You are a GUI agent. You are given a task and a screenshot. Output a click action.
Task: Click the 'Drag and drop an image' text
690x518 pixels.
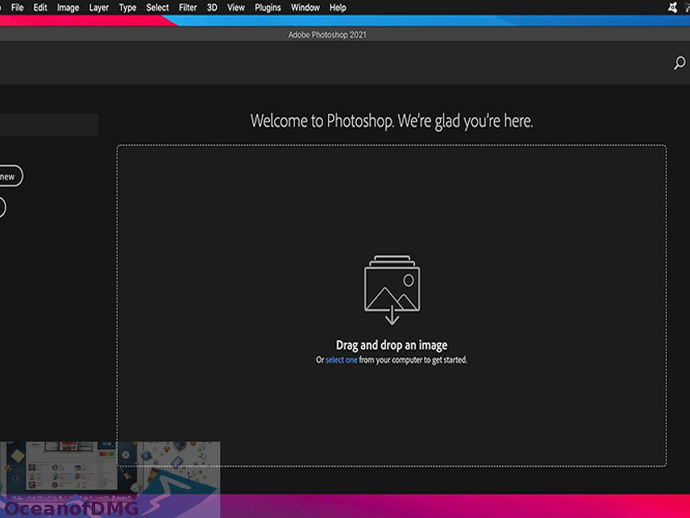392,345
